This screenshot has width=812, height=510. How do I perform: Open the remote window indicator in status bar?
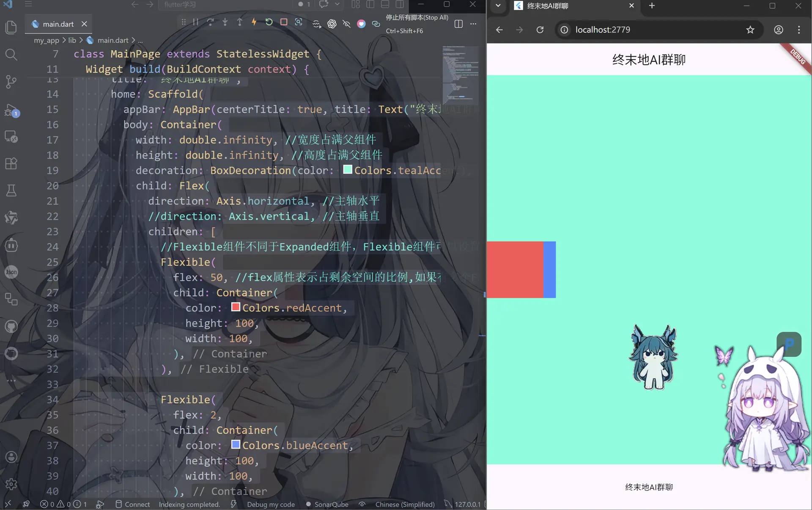pyautogui.click(x=8, y=504)
